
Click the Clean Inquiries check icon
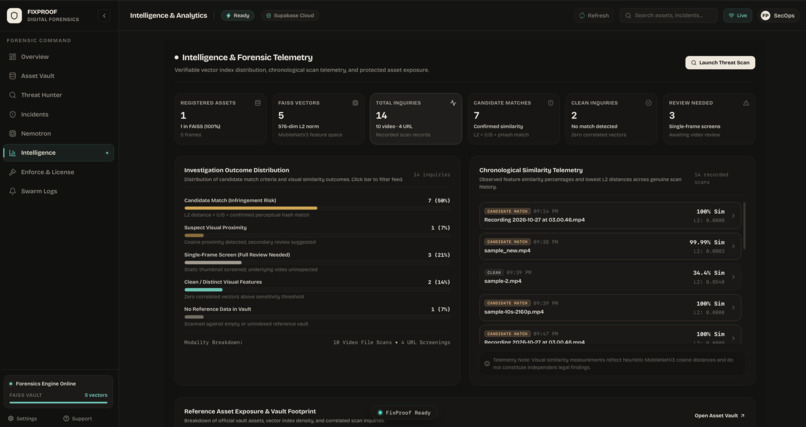click(x=648, y=103)
